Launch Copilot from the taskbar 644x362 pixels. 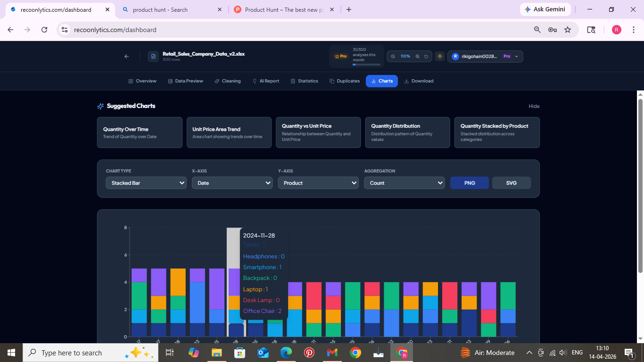click(x=193, y=353)
